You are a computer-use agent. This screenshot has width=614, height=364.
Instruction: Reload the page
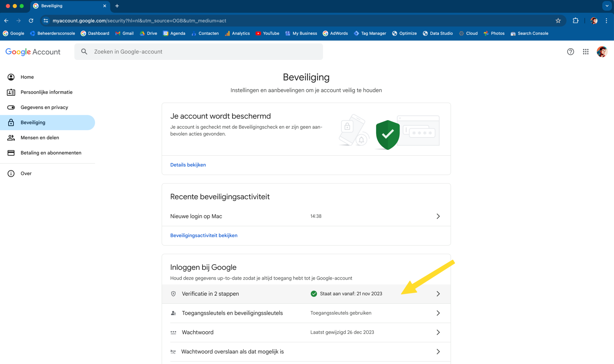pyautogui.click(x=31, y=21)
